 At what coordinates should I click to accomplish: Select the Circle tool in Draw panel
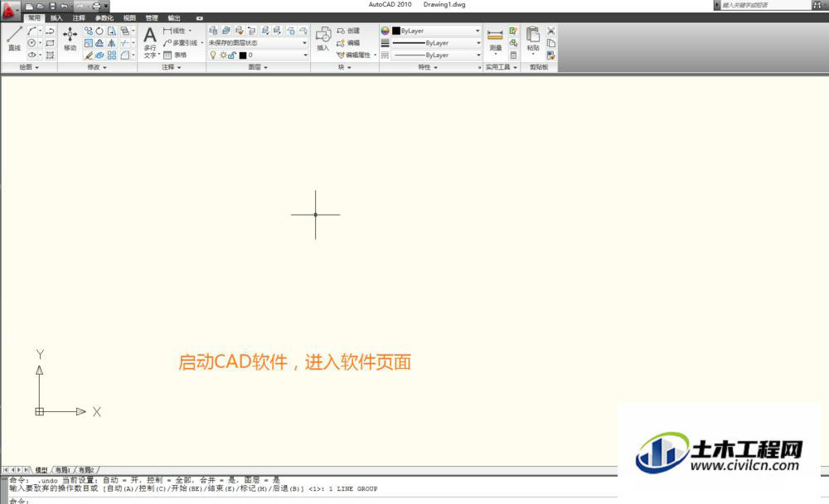point(32,43)
